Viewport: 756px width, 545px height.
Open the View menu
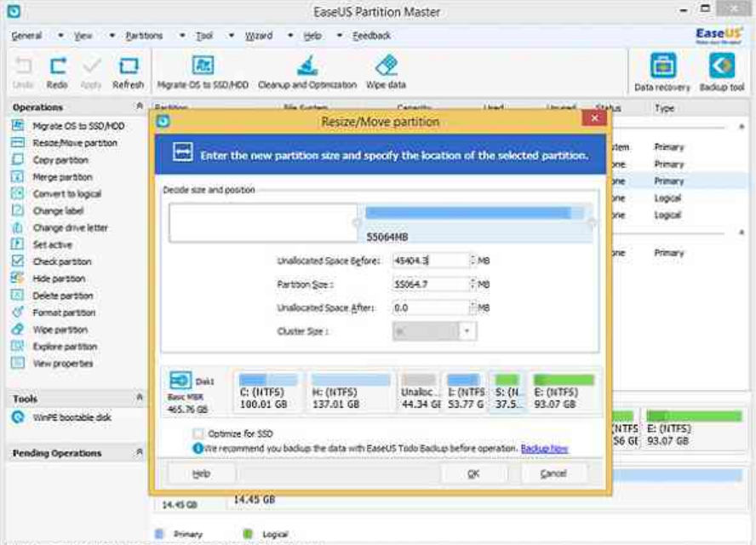83,36
